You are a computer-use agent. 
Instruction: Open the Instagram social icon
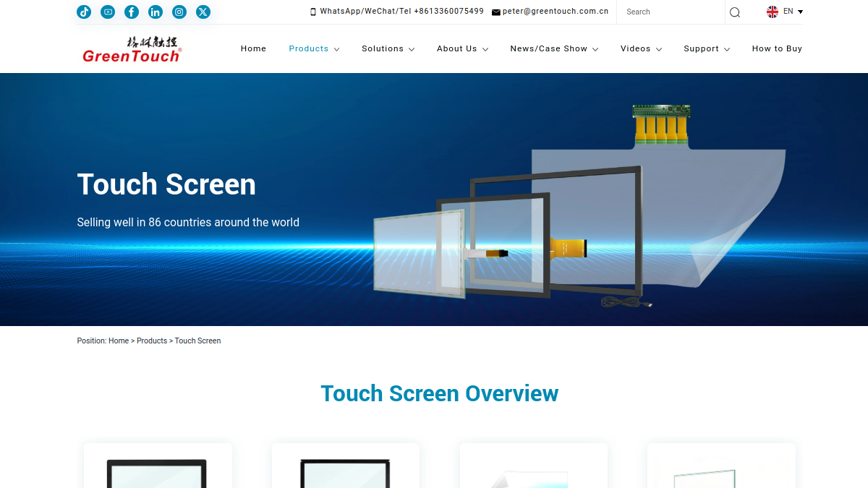[179, 12]
